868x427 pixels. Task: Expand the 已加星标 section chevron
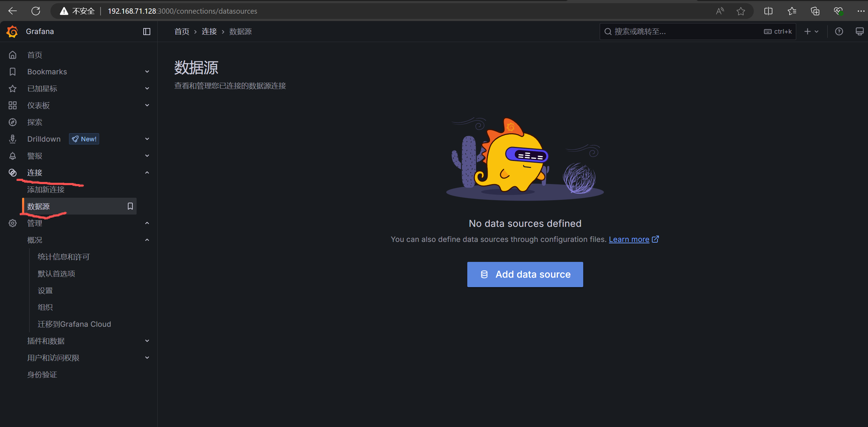point(147,89)
